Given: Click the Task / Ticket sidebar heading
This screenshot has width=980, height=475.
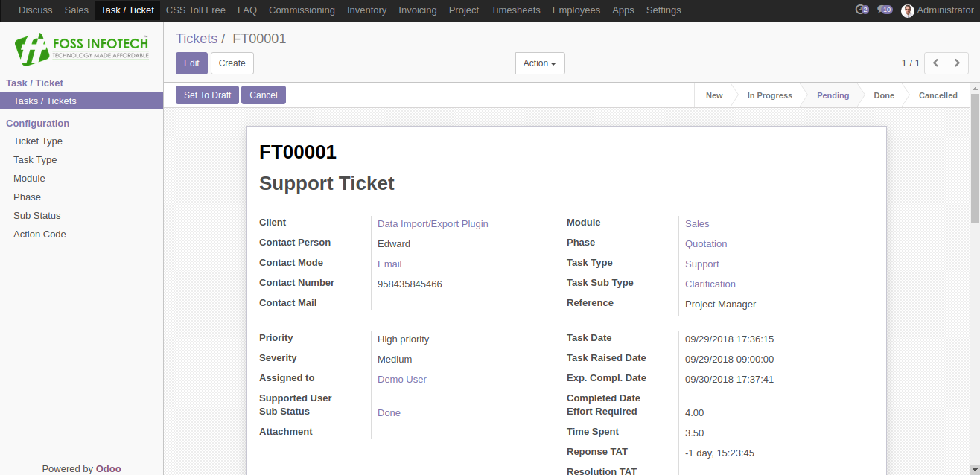Looking at the screenshot, I should [35, 83].
